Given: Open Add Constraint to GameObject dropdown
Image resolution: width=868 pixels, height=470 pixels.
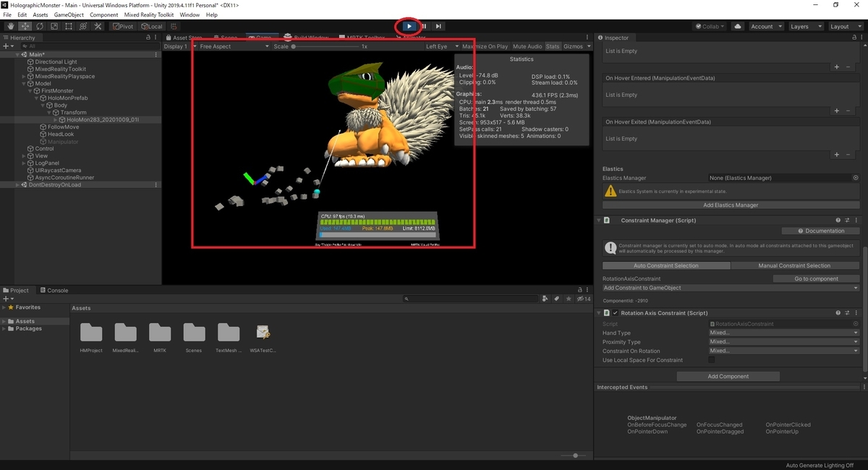Looking at the screenshot, I should (x=731, y=288).
